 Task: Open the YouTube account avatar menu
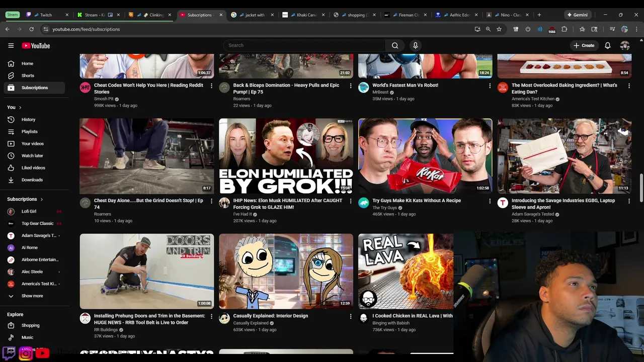[x=625, y=45]
